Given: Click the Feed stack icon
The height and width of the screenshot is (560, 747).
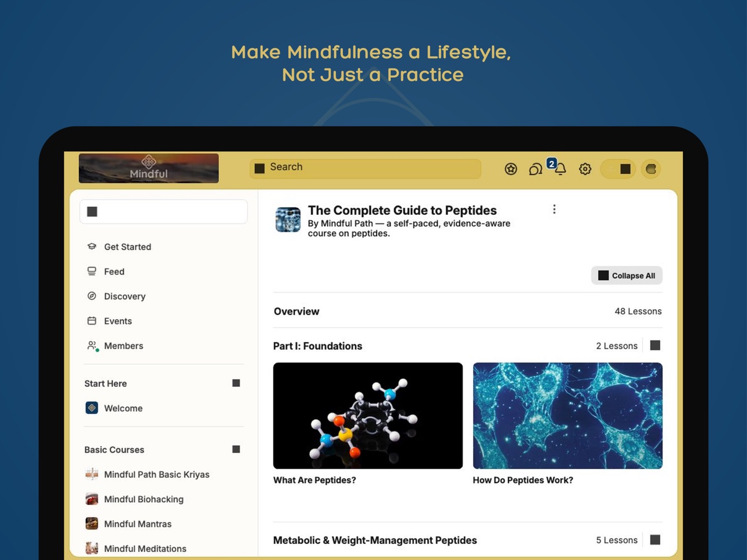Looking at the screenshot, I should [x=91, y=271].
